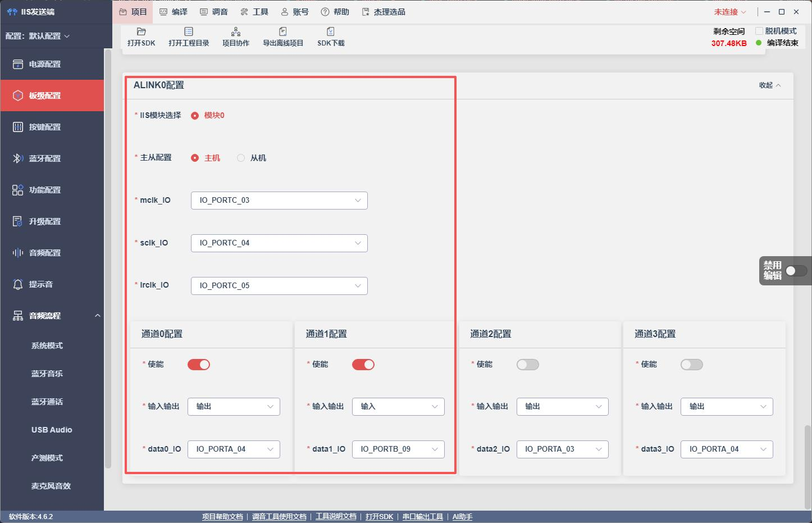Image resolution: width=812 pixels, height=523 pixels.
Task: Open 功能配置 in the sidebar
Action: (x=52, y=190)
